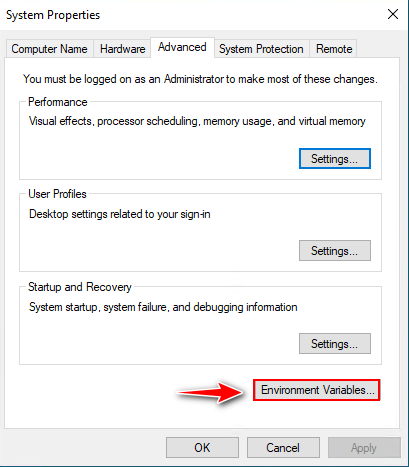This screenshot has width=409, height=467.
Task: Click the visual effects description text
Action: tap(197, 121)
